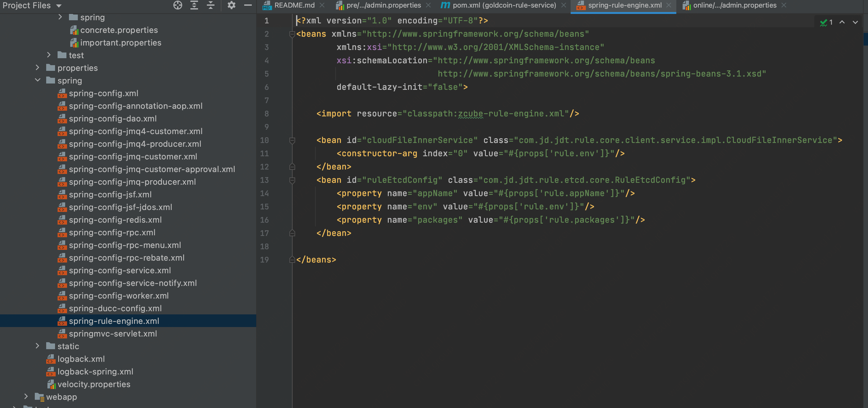Go to next highlighted problem arrow
868x408 pixels.
pyautogui.click(x=855, y=22)
